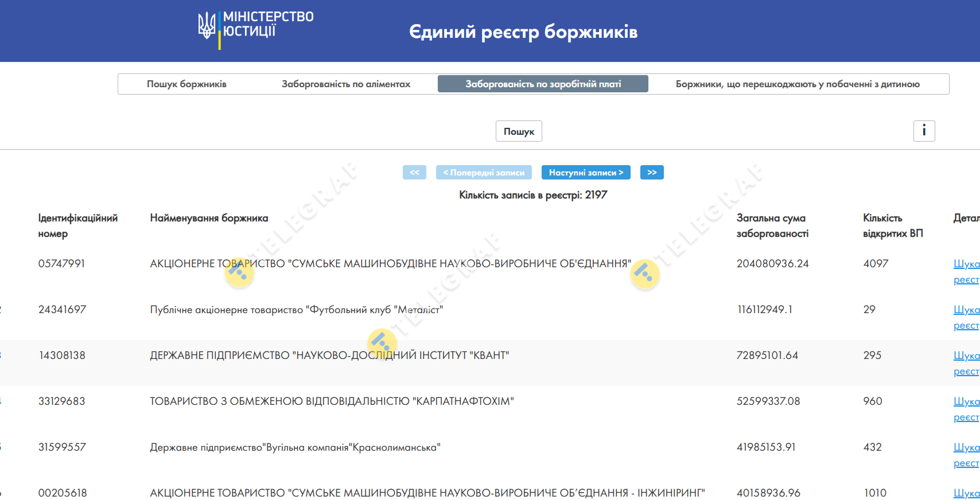Open the Пошук боржників tab
The image size is (980, 500).
[186, 84]
